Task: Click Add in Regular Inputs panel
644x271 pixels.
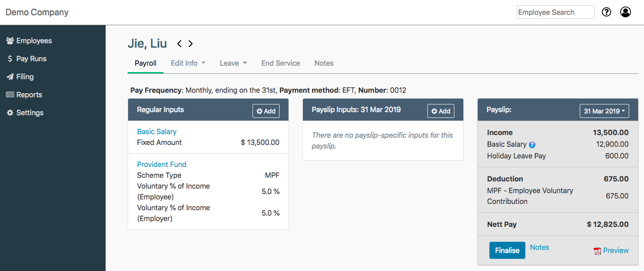Action: pyautogui.click(x=266, y=111)
